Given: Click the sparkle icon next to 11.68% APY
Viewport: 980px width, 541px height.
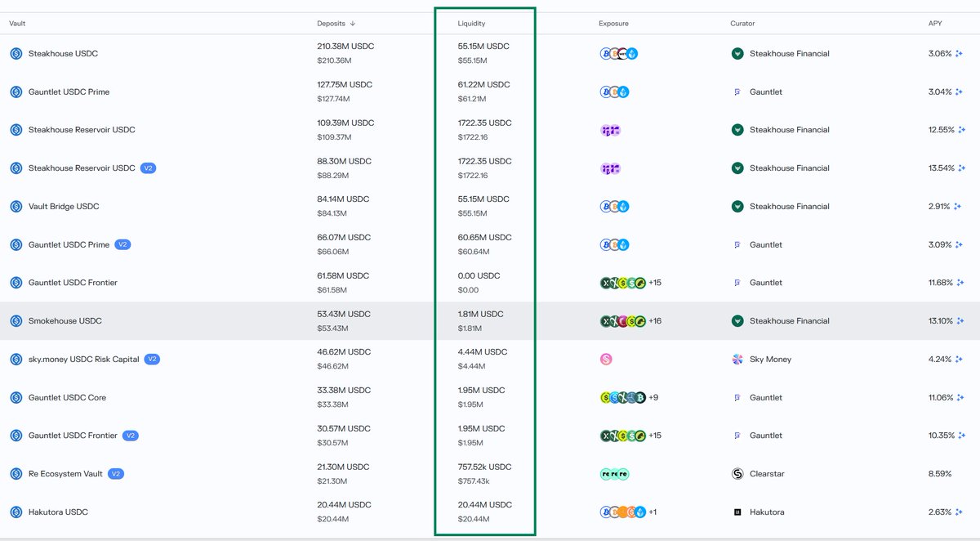Looking at the screenshot, I should [961, 283].
